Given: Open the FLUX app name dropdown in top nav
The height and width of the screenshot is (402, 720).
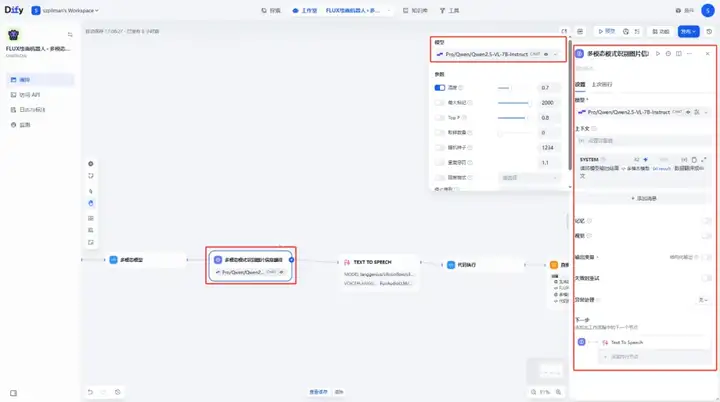Looking at the screenshot, I should (x=357, y=10).
